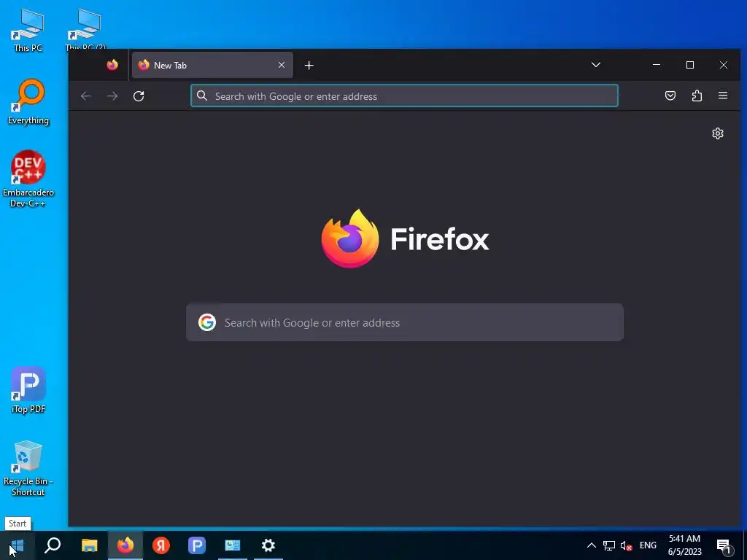Focus the Firefox address bar
This screenshot has height=560, width=747.
coord(404,96)
